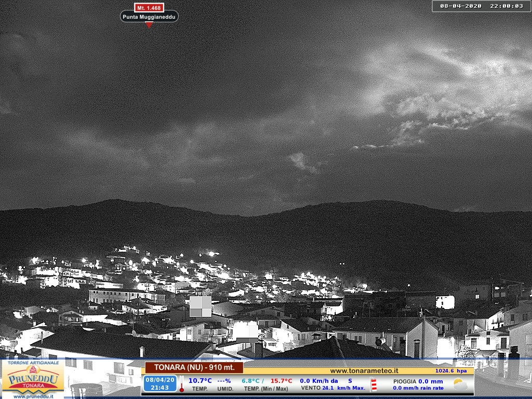Click the S wind direction value
Screen dimensions: 532x399
350,381
